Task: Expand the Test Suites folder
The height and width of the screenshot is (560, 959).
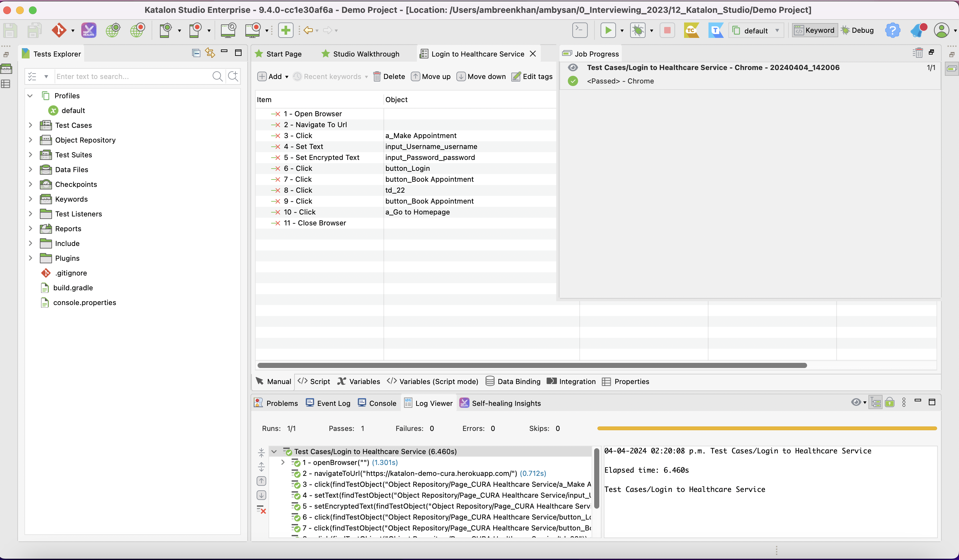Action: tap(31, 155)
